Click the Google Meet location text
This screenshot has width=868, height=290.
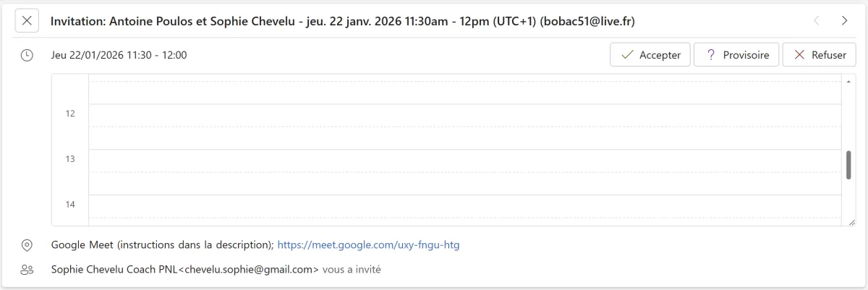tap(162, 245)
